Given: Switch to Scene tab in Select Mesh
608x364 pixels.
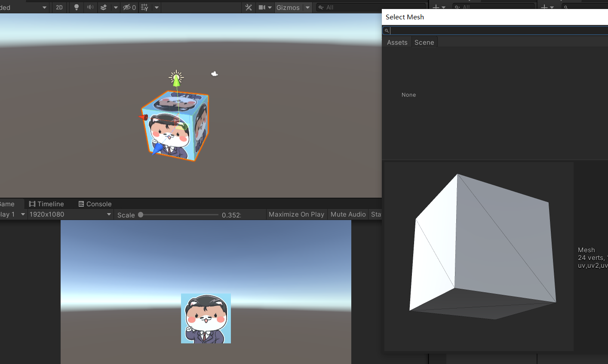Looking at the screenshot, I should (x=424, y=42).
